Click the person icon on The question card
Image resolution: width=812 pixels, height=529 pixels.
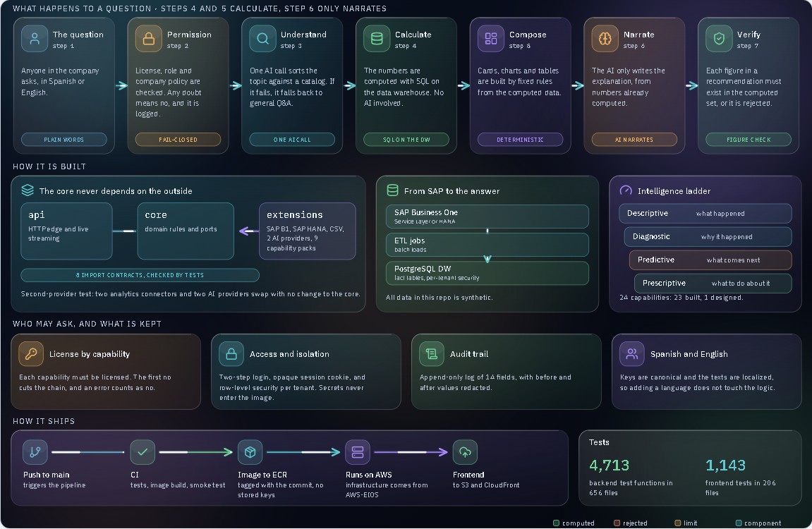tap(35, 39)
